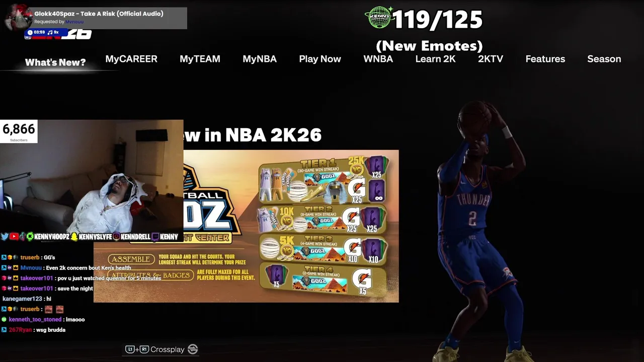This screenshot has height=362, width=644.
Task: Click message "Even 2k concern bout Ken's health"
Action: point(89,268)
